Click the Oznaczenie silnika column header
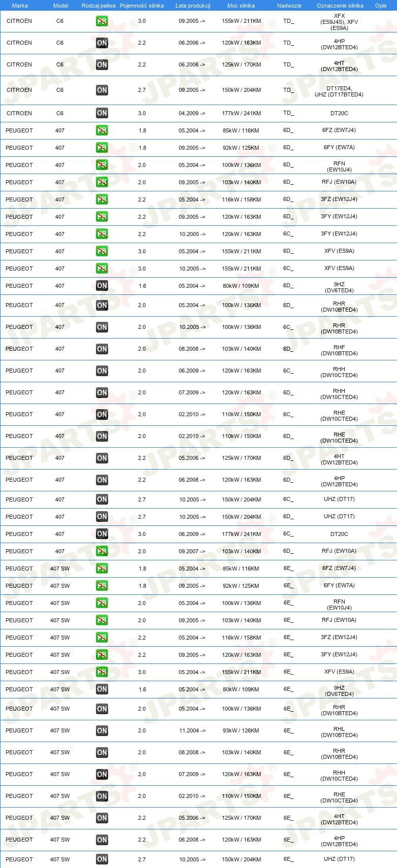The height and width of the screenshot is (868, 397). point(340,6)
